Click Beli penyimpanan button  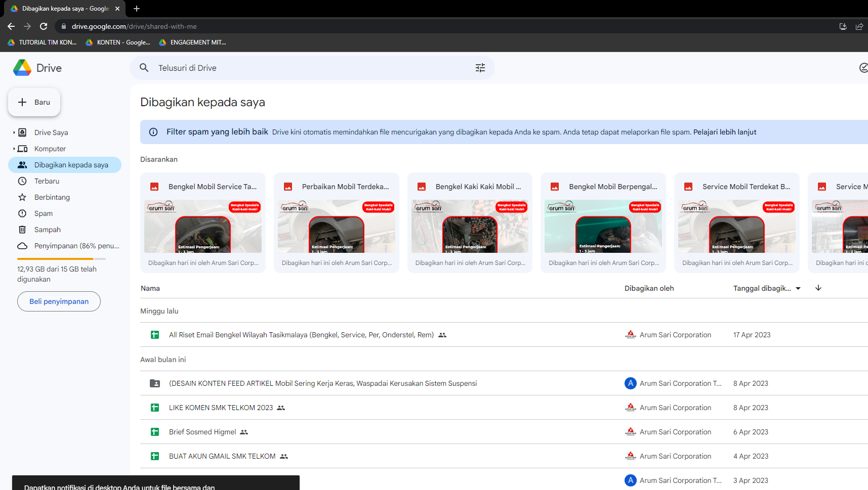click(x=59, y=301)
